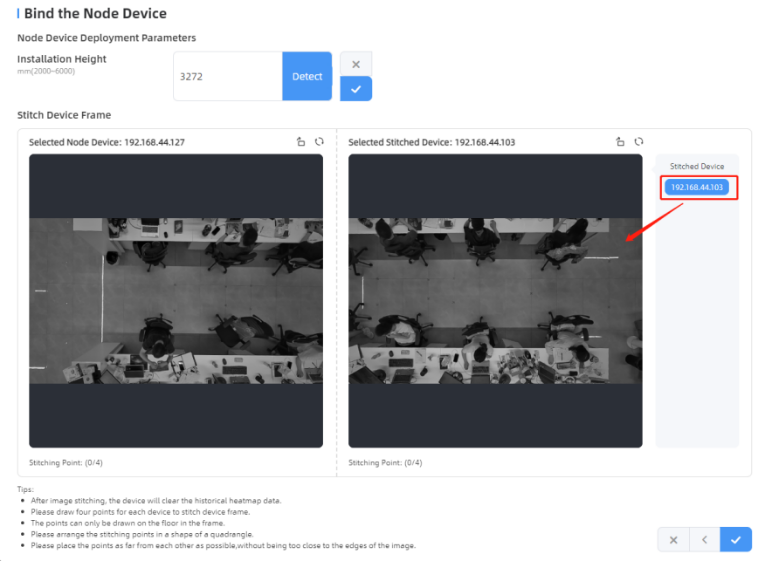Go back using the bottom left-arrow button
The height and width of the screenshot is (561, 766).
(704, 540)
